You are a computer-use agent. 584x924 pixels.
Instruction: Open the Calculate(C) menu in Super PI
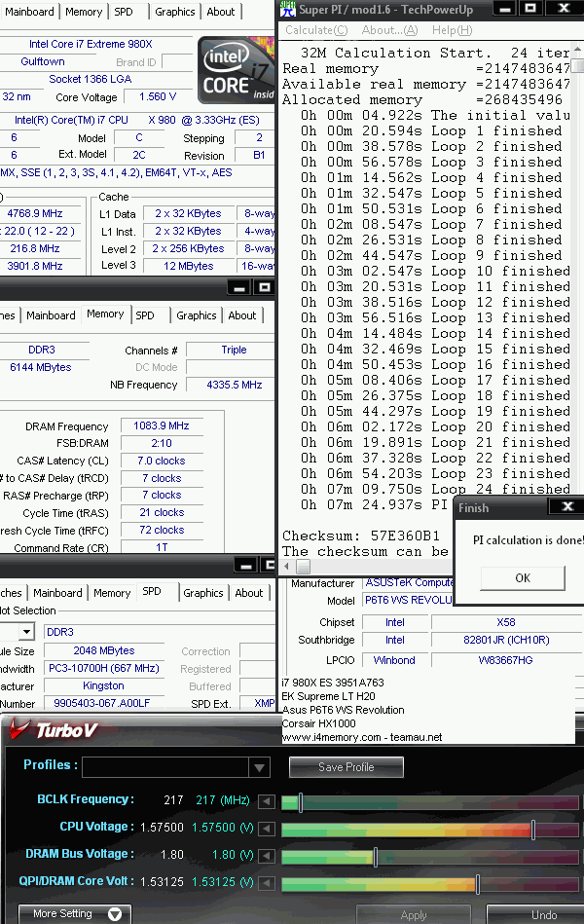pos(316,30)
